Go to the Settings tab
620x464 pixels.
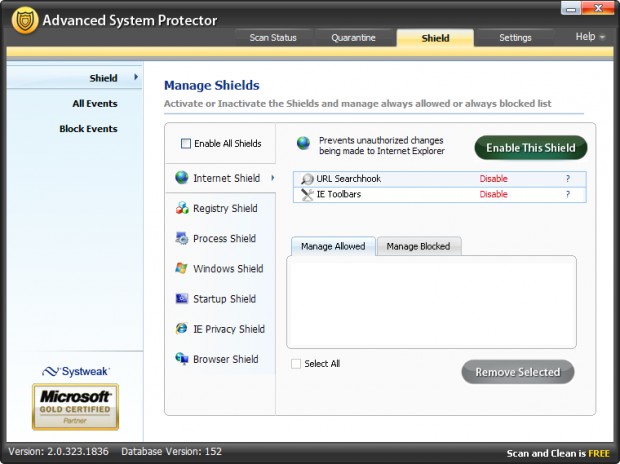pos(515,38)
